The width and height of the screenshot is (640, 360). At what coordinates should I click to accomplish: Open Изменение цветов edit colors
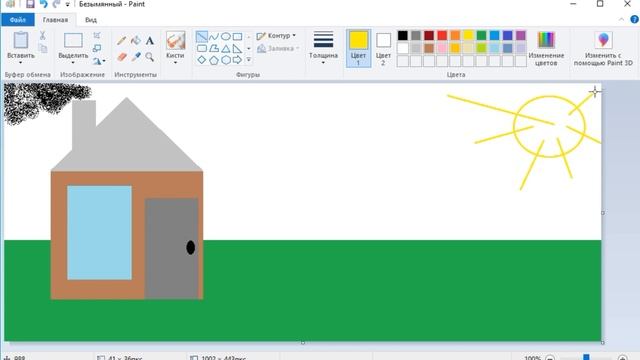[546, 48]
